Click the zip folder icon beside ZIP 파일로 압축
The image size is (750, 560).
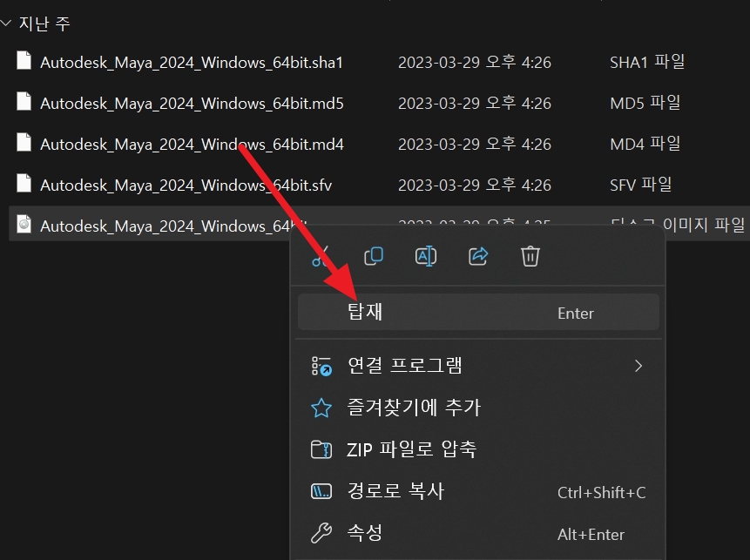coord(321,450)
